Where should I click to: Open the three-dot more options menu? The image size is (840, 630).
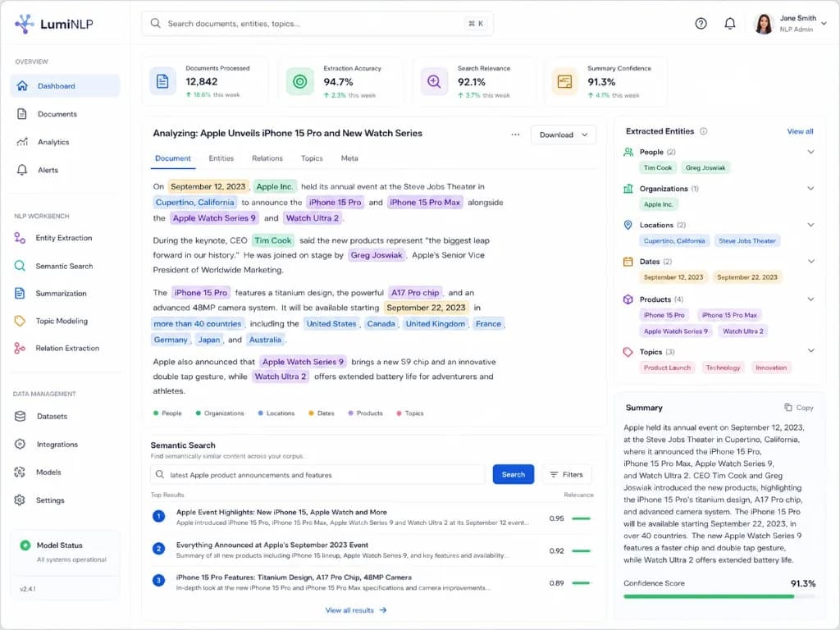click(515, 135)
